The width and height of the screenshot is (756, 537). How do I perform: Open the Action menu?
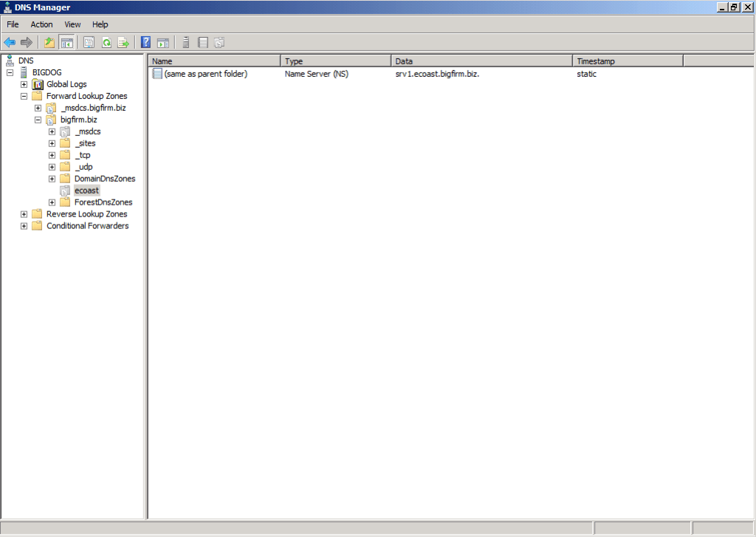click(41, 24)
